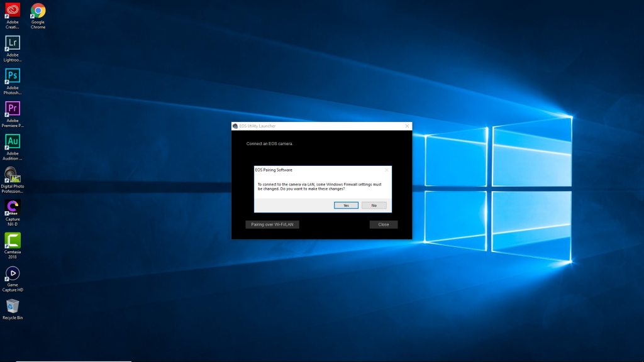Click the EOS Pairing Software title bar
Image resolution: width=644 pixels, height=362 pixels.
tap(314, 170)
